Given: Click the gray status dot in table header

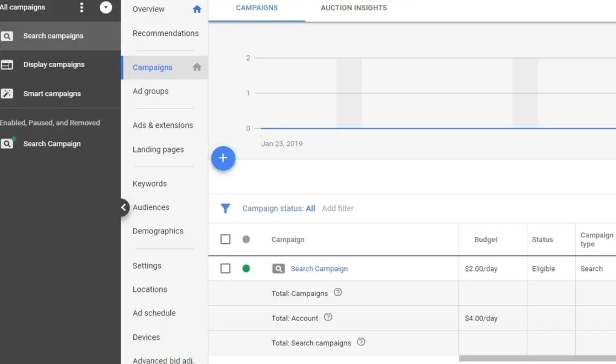Looking at the screenshot, I should (246, 239).
